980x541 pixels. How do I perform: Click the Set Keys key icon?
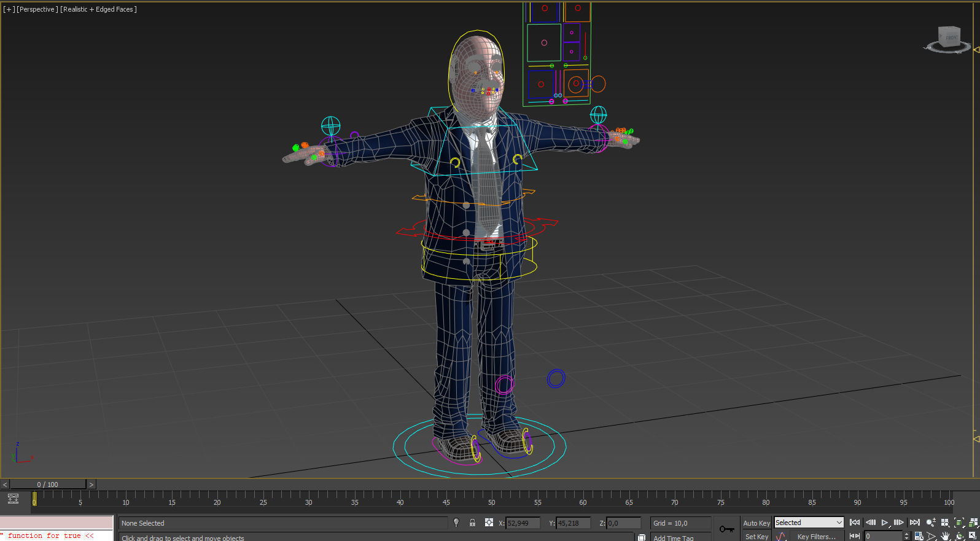(x=727, y=529)
